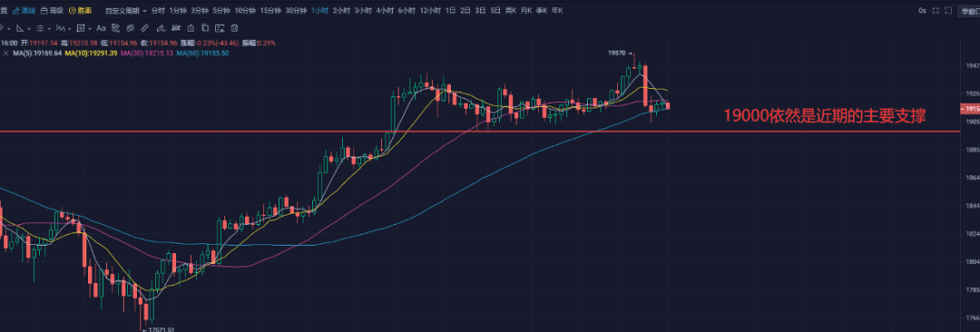The image size is (980, 332).
Task: Select the 4小时 period
Action: tap(385, 11)
